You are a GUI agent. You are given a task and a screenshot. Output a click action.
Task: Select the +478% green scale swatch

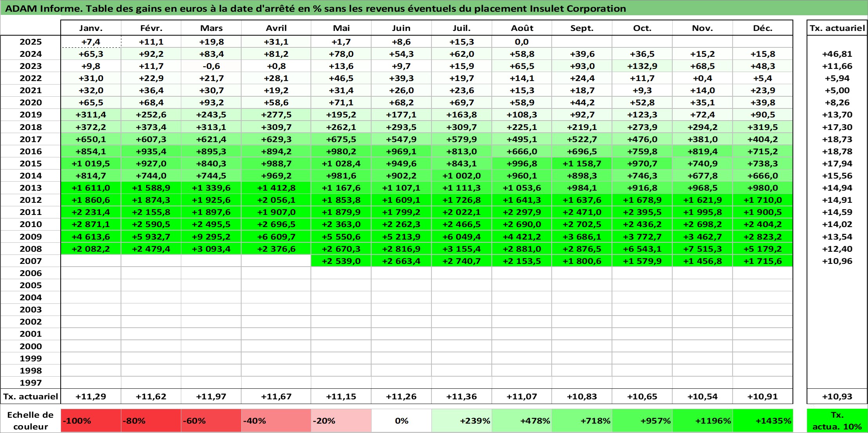[x=522, y=421]
